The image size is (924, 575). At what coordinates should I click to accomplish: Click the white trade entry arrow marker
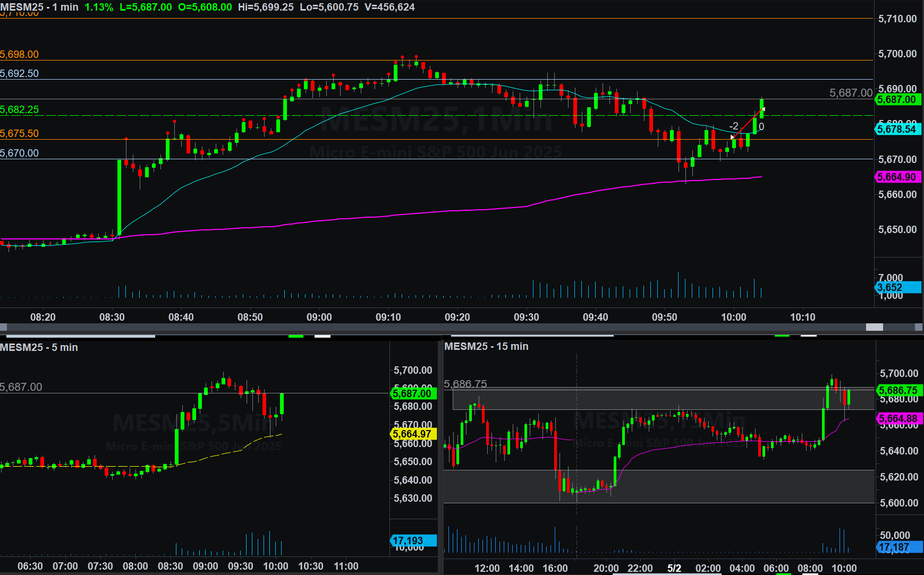pyautogui.click(x=733, y=137)
